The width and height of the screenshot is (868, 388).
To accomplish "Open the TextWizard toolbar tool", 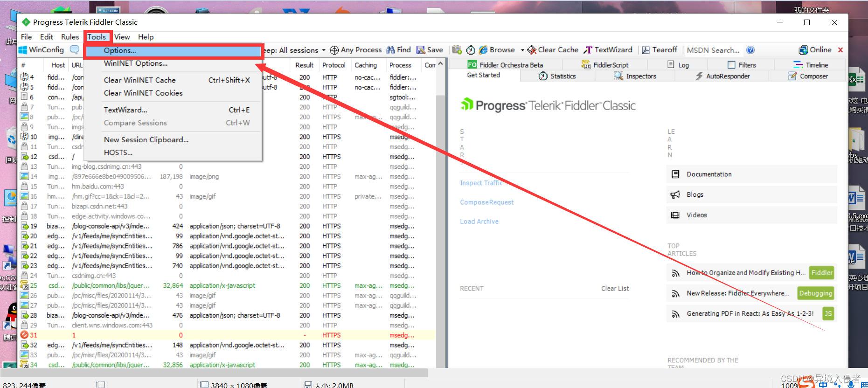I will [608, 50].
